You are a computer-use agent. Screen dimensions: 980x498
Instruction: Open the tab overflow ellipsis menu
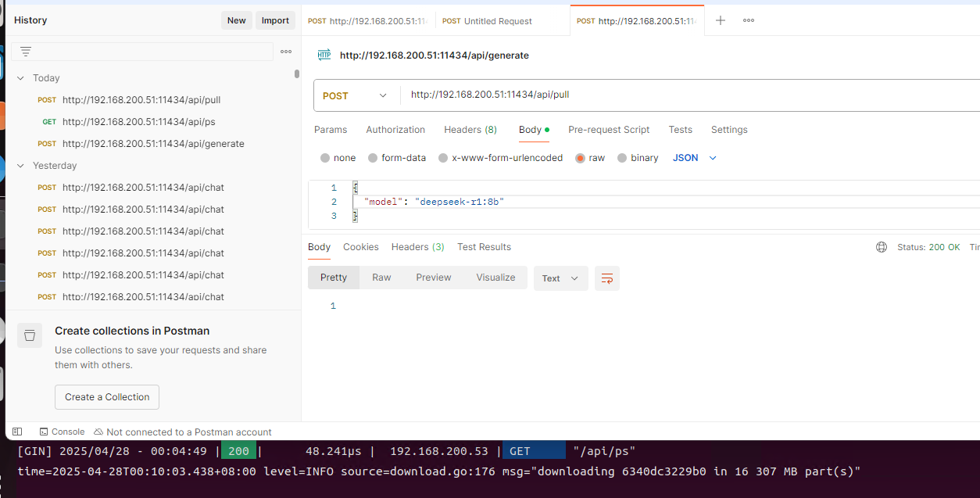pyautogui.click(x=749, y=20)
